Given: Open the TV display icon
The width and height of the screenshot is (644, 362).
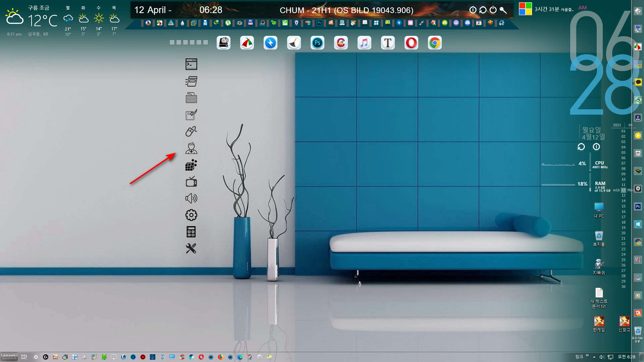Looking at the screenshot, I should [x=191, y=181].
